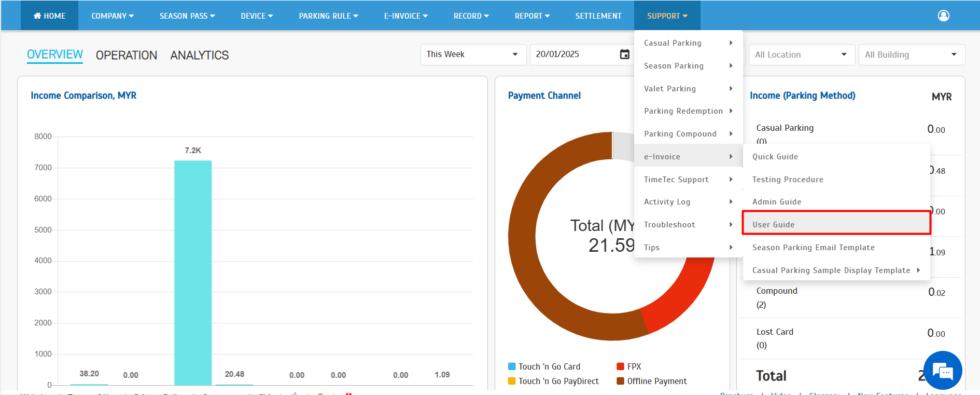This screenshot has height=395, width=980.
Task: Click the tall 7.2K income bar
Action: [192, 273]
